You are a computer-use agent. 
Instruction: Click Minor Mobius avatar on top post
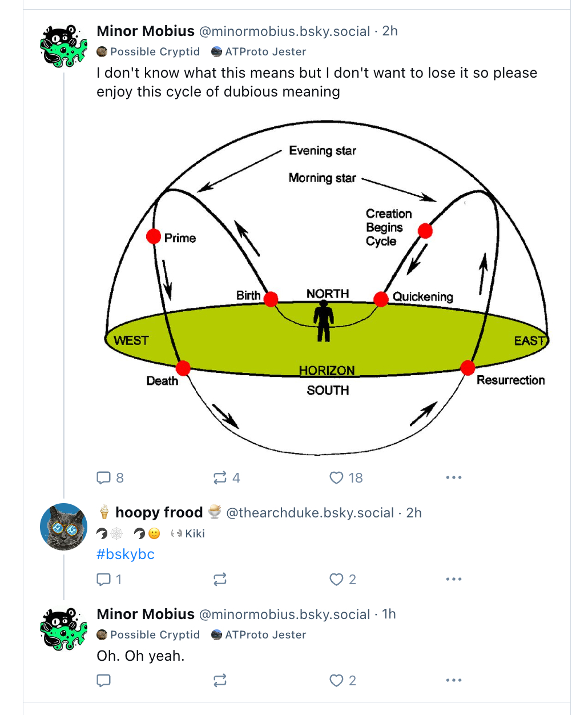coord(63,46)
